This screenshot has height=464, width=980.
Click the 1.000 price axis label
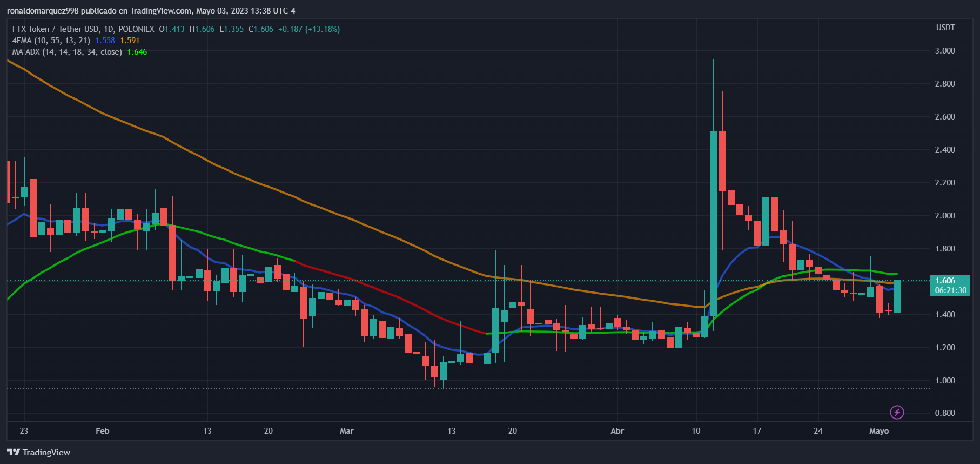[945, 381]
